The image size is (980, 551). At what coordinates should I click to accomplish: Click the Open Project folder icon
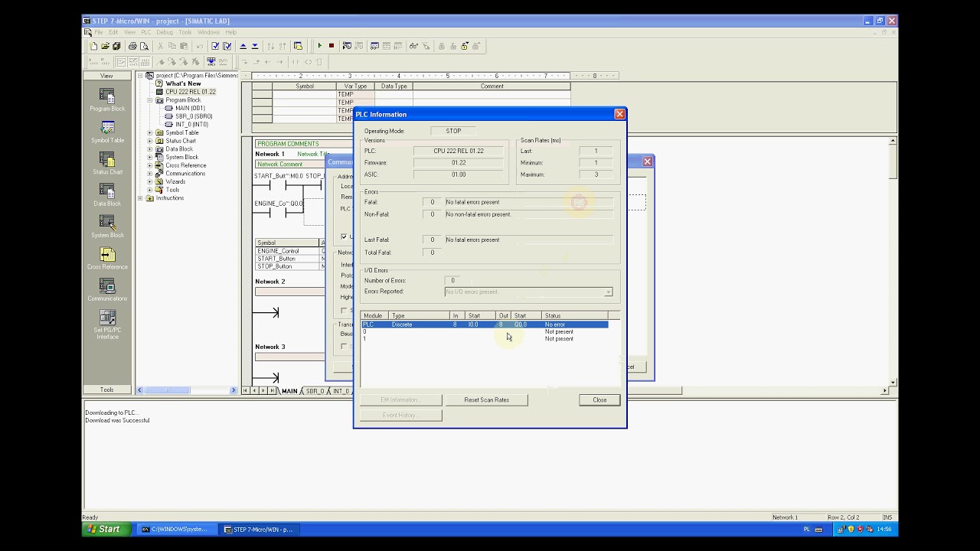[x=105, y=46]
